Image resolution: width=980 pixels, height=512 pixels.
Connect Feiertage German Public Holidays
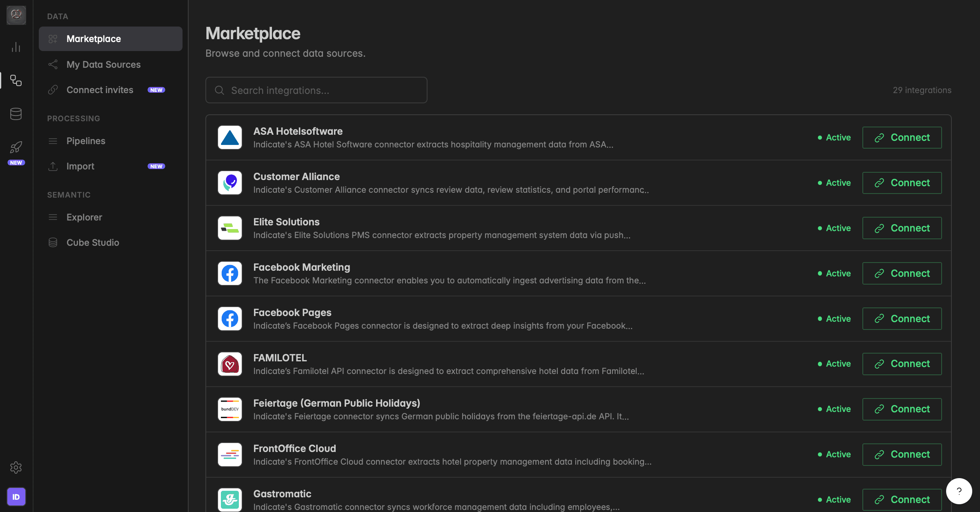tap(902, 409)
